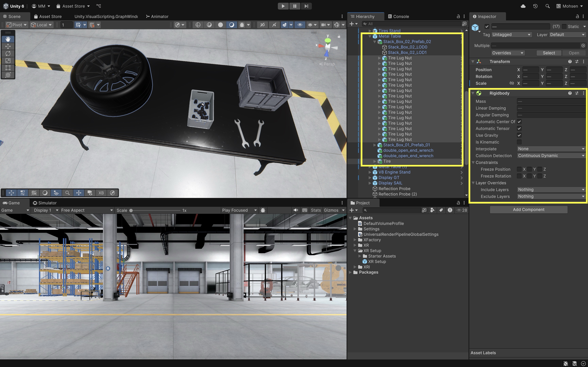Image resolution: width=588 pixels, height=367 pixels.
Task: Open the Undo History icon
Action: 535,6
